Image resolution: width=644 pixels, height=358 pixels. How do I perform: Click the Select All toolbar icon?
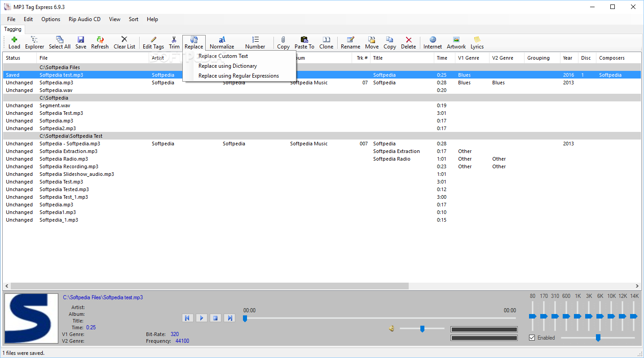point(60,43)
